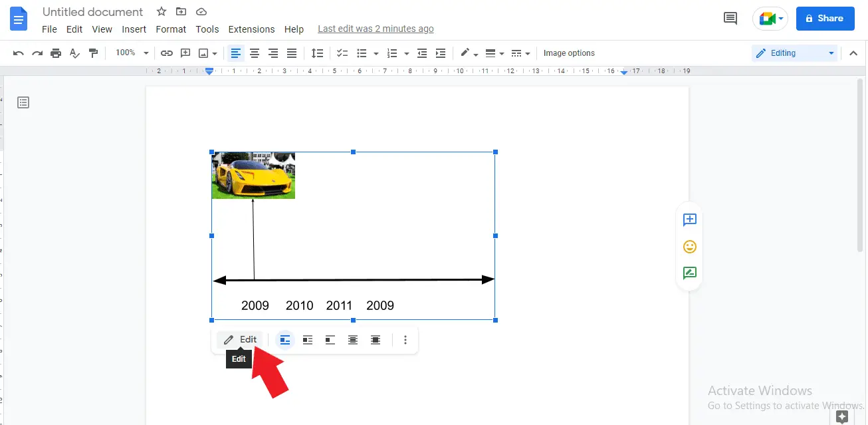Click the blue Share button
Screen dimensions: 868x425
825,18
